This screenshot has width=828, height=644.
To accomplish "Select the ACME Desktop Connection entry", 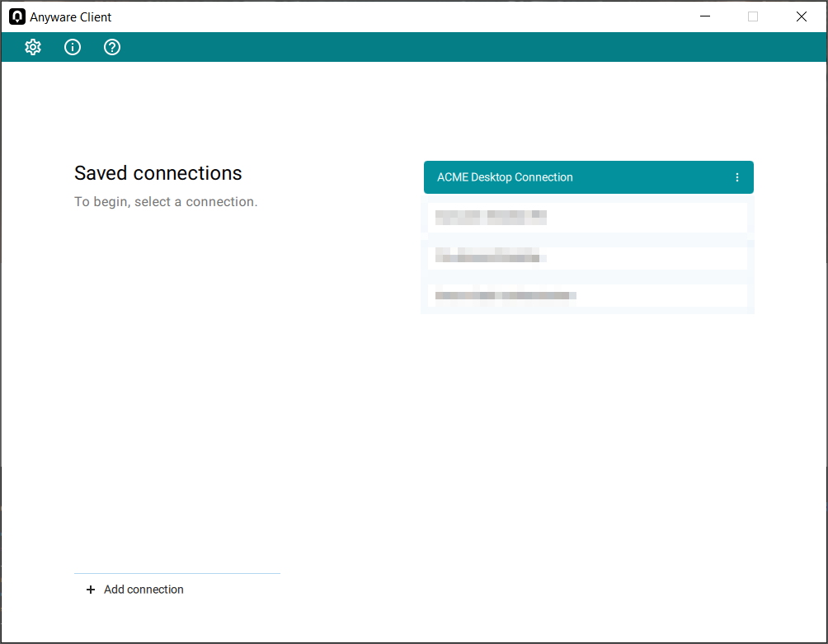I will [x=588, y=177].
